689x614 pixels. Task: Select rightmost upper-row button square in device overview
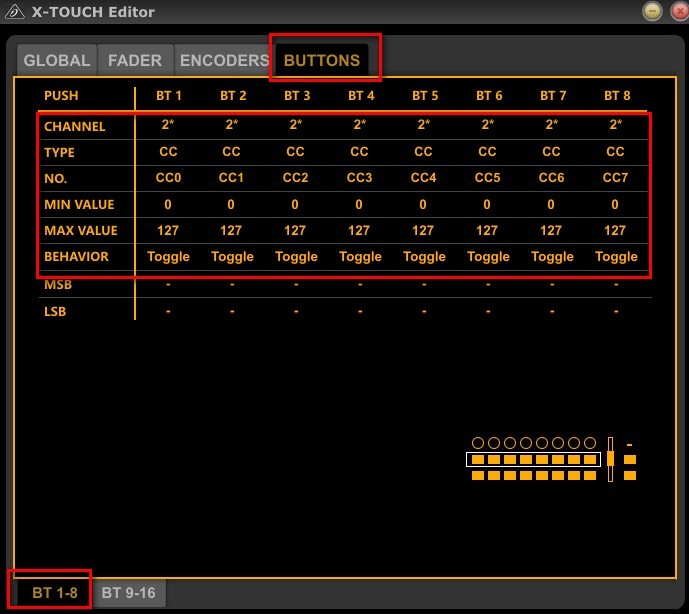(x=590, y=460)
